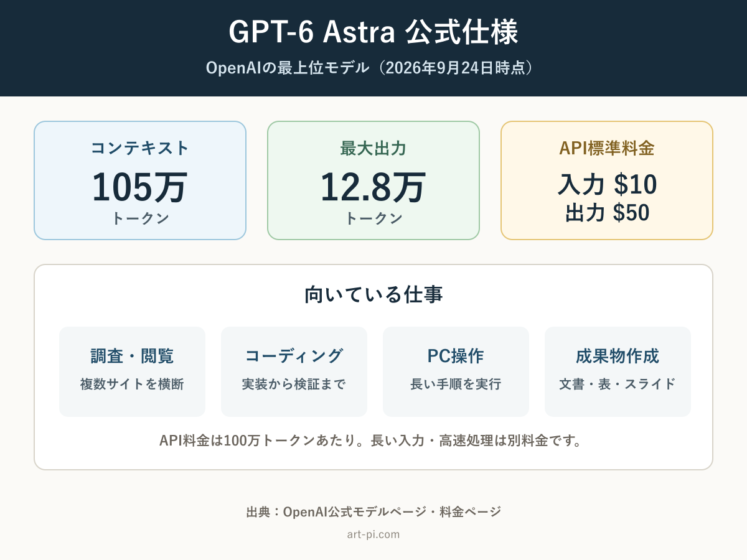The image size is (747, 560).
Task: Click the '12.8万' value
Action: click(x=374, y=187)
